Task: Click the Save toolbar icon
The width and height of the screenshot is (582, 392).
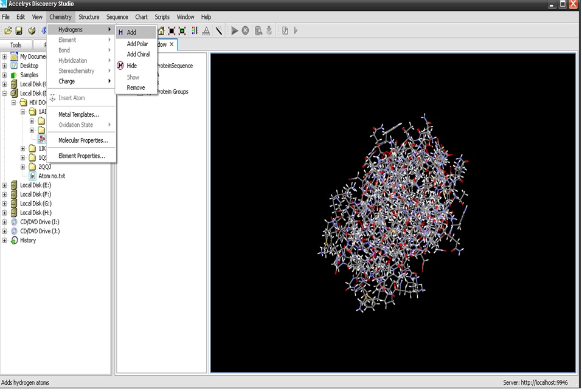Action: pyautogui.click(x=18, y=30)
